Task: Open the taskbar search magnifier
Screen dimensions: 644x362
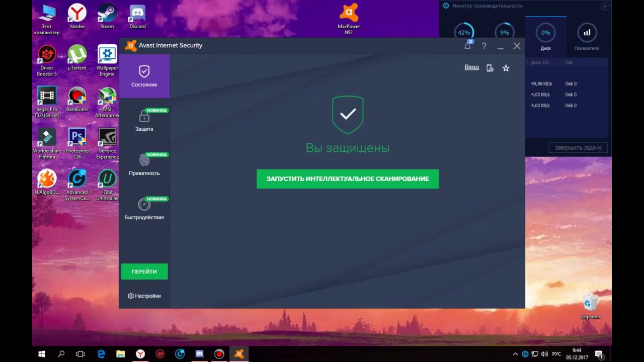Action: pos(61,354)
